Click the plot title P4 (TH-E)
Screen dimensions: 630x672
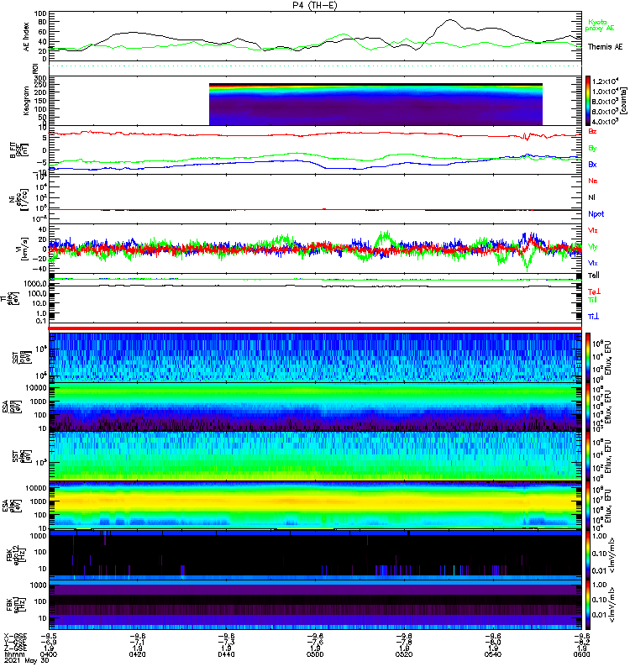coord(314,6)
